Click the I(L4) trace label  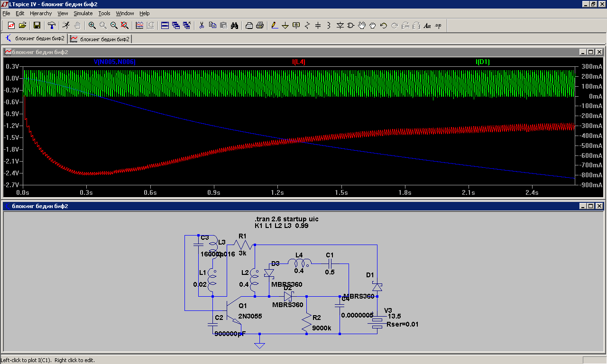(299, 62)
